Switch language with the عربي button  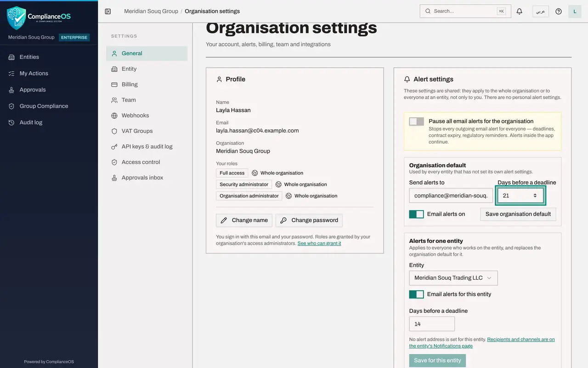[541, 11]
